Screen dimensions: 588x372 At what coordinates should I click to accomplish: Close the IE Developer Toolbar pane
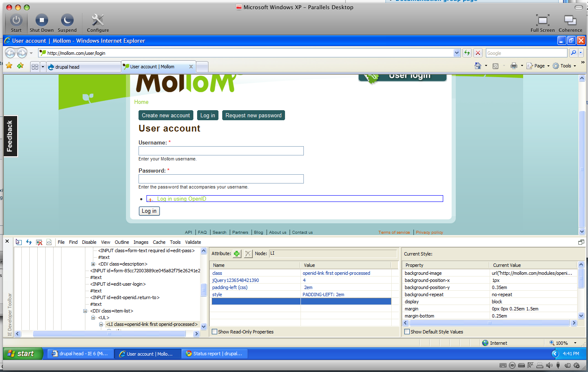(x=7, y=241)
